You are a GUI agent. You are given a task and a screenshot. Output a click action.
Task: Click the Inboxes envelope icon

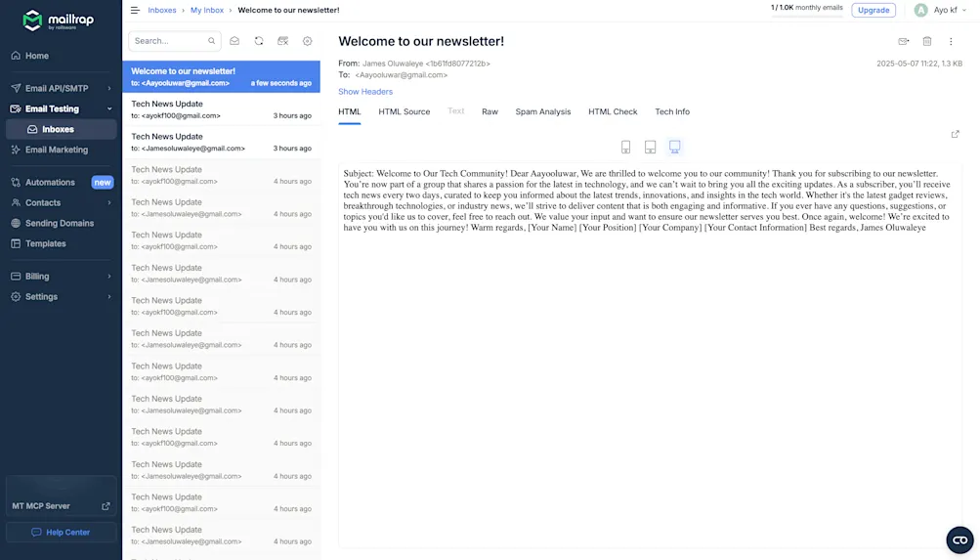point(32,129)
